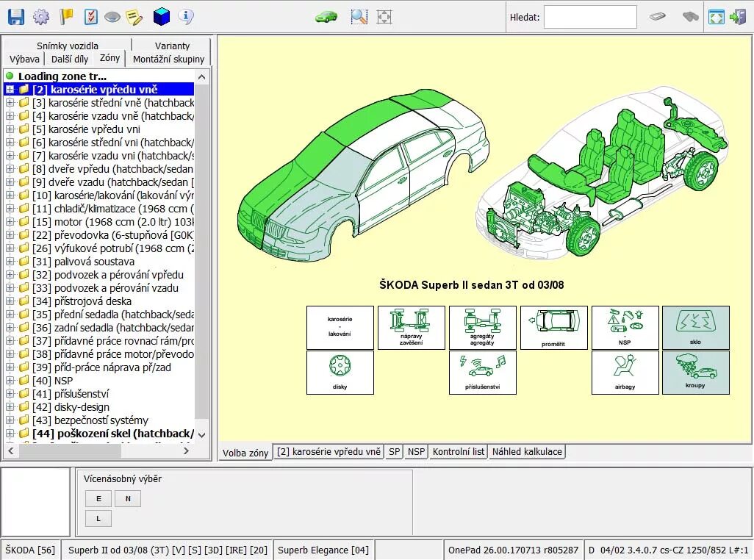The width and height of the screenshot is (754, 560).
Task: Click the single grey part search icon
Action: tap(657, 17)
